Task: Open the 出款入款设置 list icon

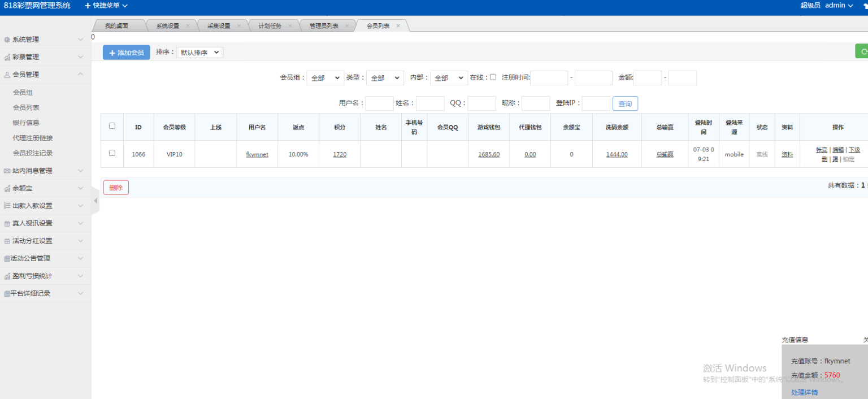Action: (8, 206)
